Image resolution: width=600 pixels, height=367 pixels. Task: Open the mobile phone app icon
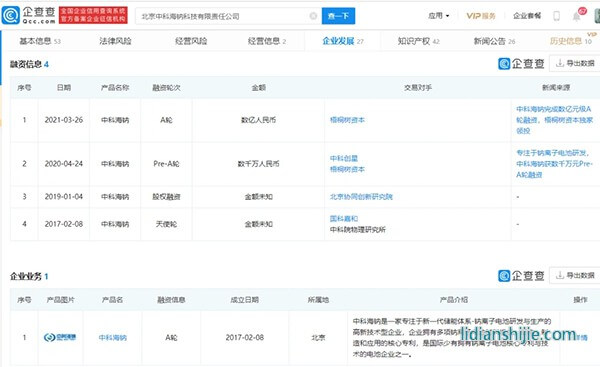pyautogui.click(x=557, y=16)
